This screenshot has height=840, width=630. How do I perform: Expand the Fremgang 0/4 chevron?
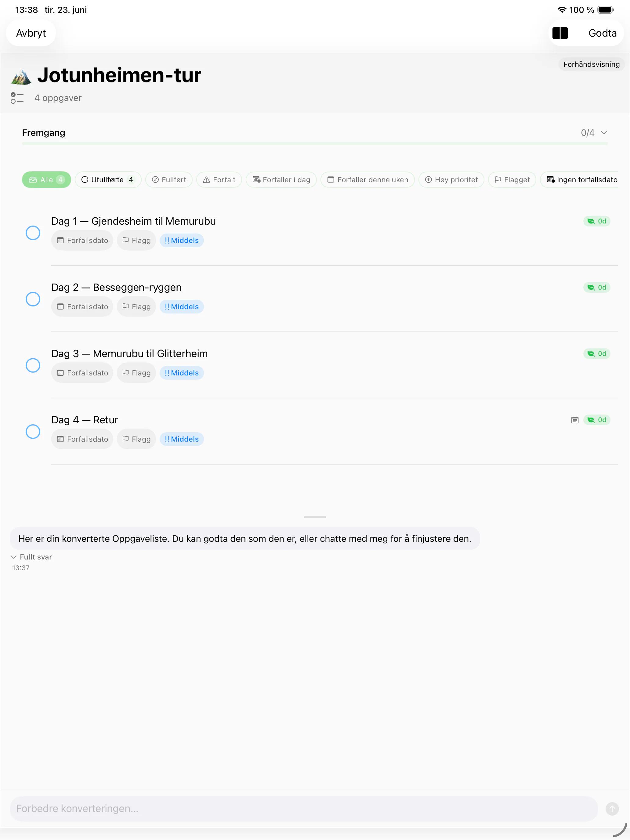pos(604,132)
